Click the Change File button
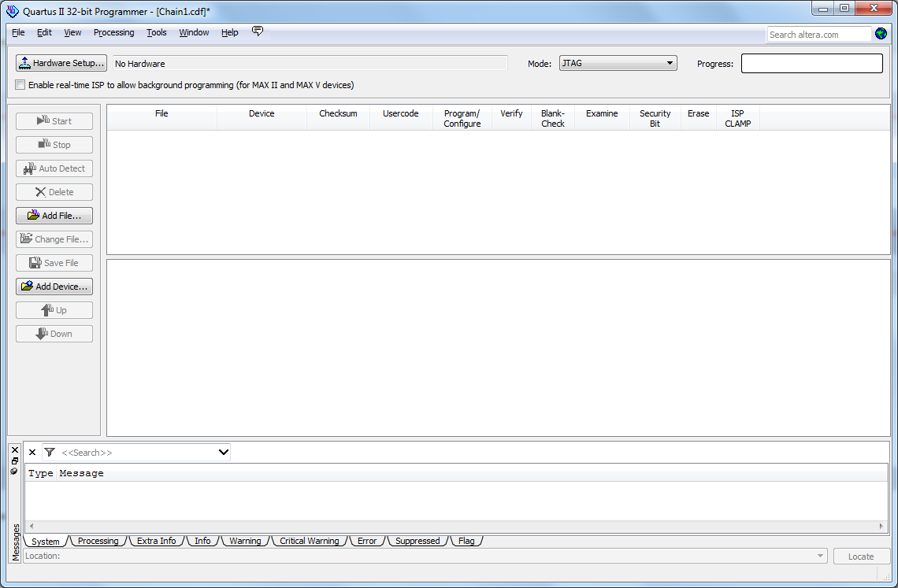 [x=54, y=239]
